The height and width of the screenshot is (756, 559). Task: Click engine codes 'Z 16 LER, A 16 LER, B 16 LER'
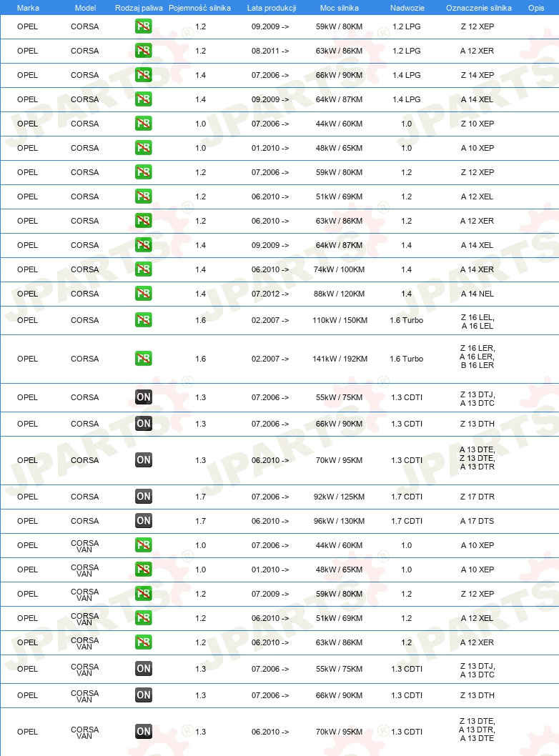click(477, 357)
